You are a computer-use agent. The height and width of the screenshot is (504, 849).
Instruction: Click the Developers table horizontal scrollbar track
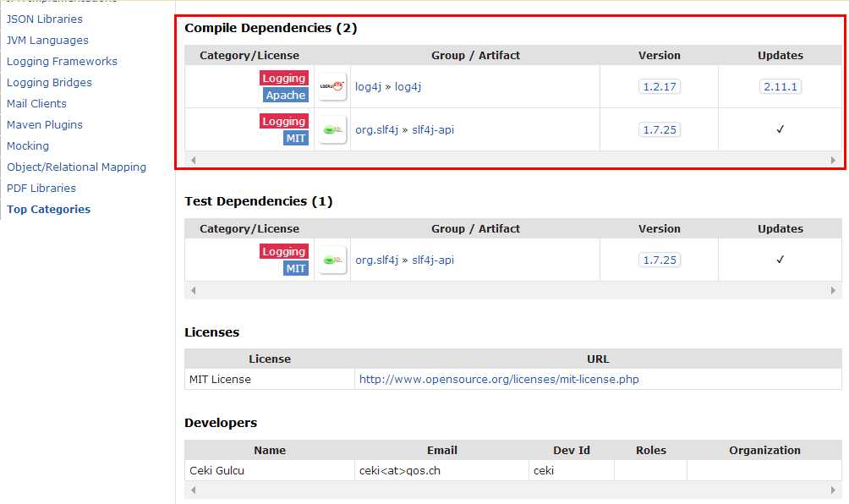(512, 490)
